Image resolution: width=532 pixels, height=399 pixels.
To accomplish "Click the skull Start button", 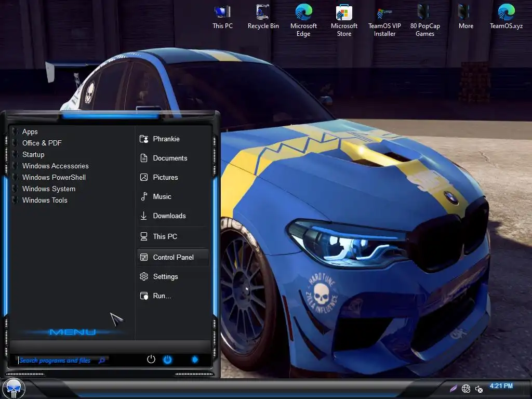I will [x=14, y=389].
